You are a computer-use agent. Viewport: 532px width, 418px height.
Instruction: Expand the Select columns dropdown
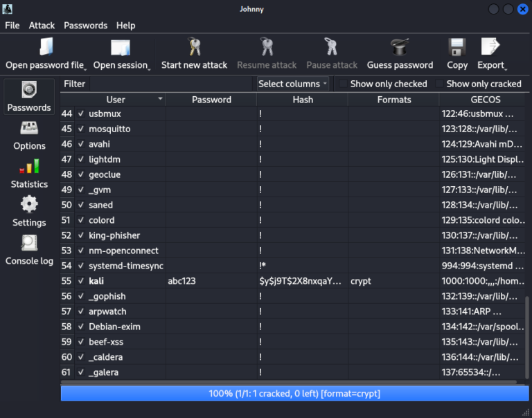(x=293, y=84)
